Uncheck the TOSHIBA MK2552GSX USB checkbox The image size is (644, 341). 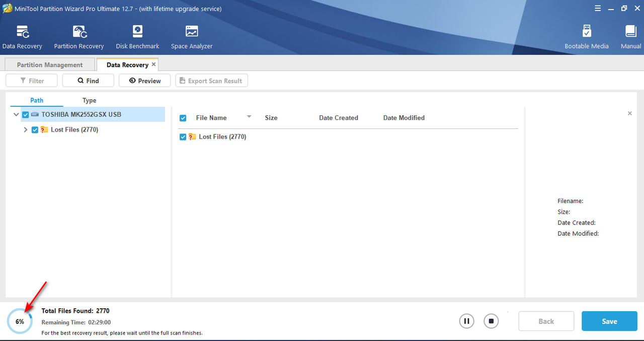26,114
